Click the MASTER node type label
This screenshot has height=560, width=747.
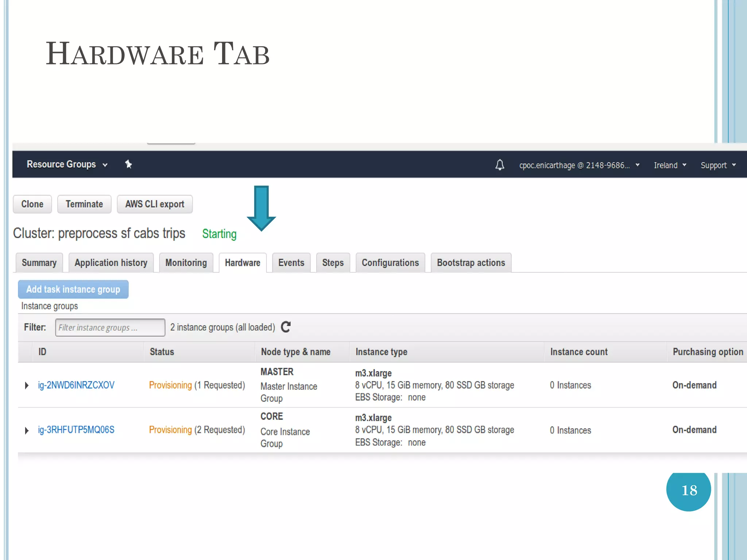point(277,372)
